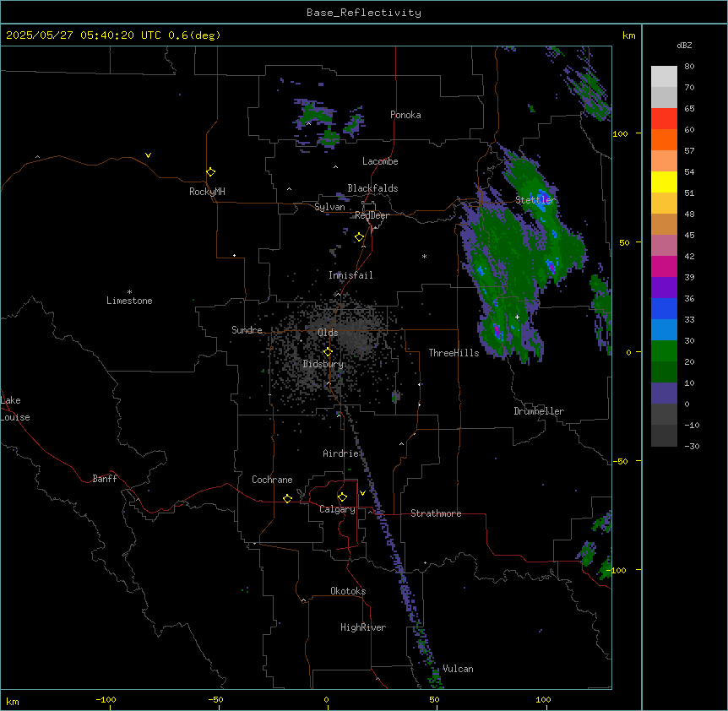Select the purple 39-36 dBZ legend swatch

[664, 288]
